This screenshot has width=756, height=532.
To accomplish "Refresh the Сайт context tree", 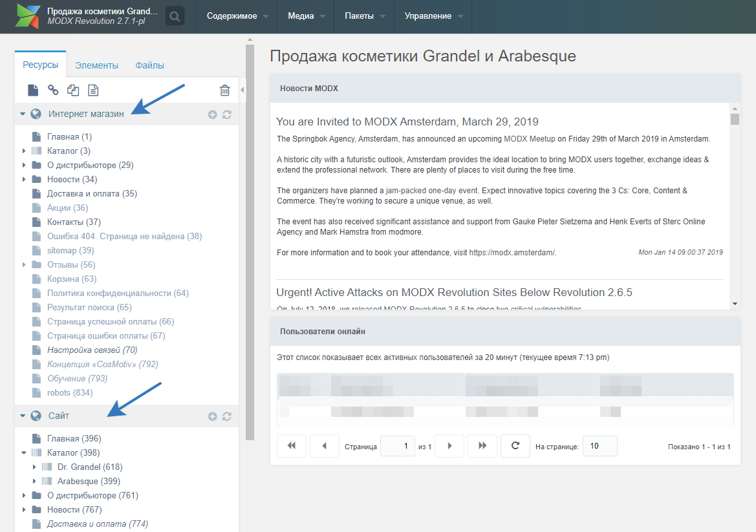I will [x=227, y=416].
